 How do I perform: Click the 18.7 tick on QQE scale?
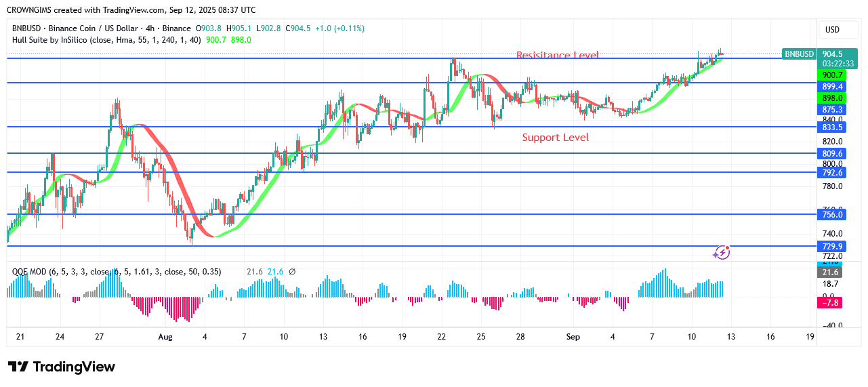[x=830, y=284]
